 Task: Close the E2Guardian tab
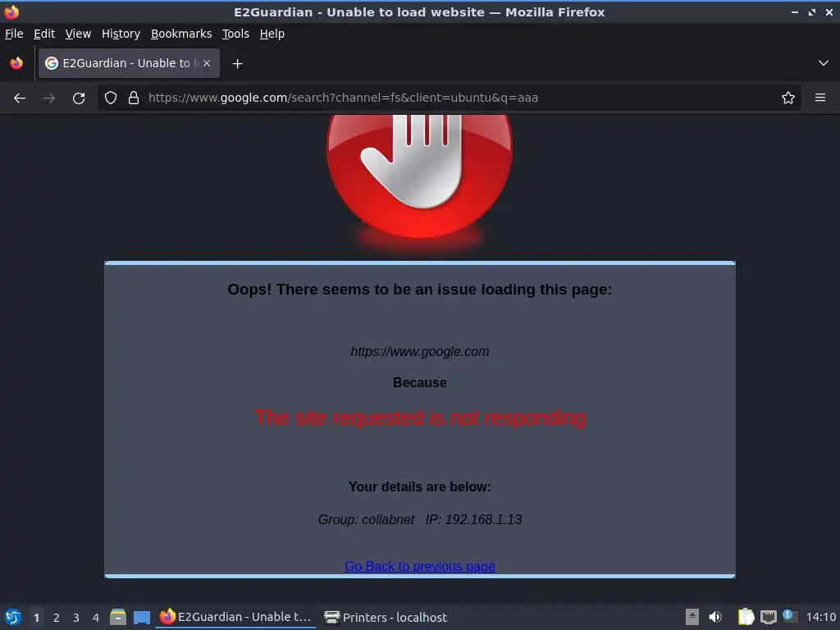click(207, 63)
